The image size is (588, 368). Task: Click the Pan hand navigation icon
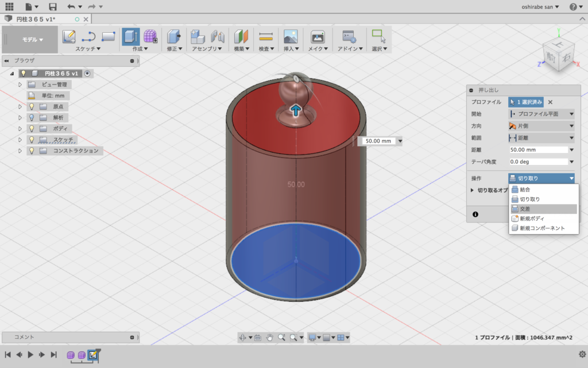(x=270, y=338)
